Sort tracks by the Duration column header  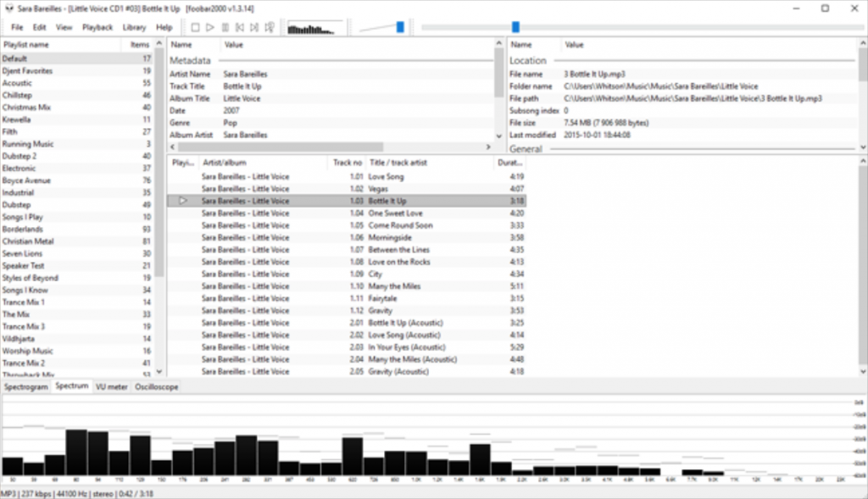click(x=509, y=163)
